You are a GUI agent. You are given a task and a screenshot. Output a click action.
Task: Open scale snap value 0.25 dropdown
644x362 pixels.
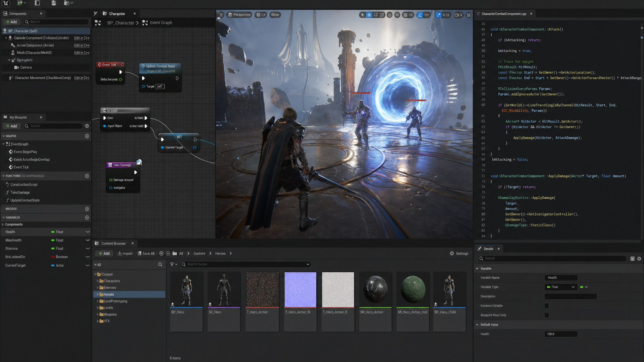point(446,15)
